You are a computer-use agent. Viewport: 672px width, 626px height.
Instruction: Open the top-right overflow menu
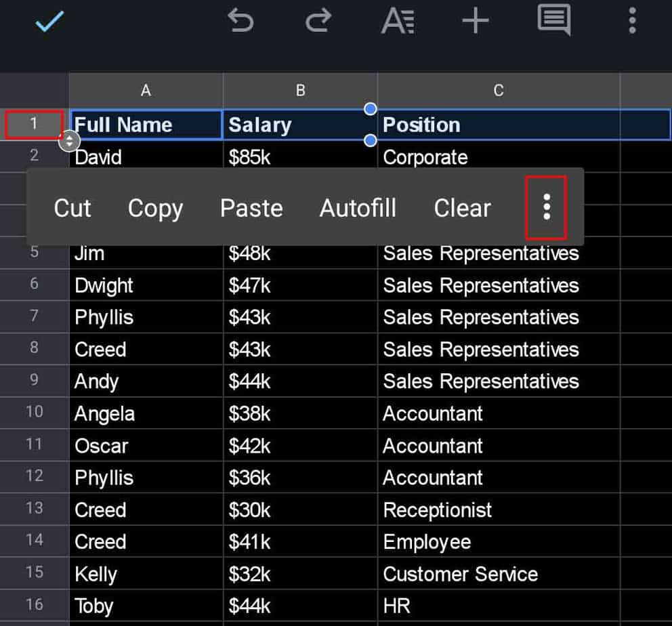point(632,21)
